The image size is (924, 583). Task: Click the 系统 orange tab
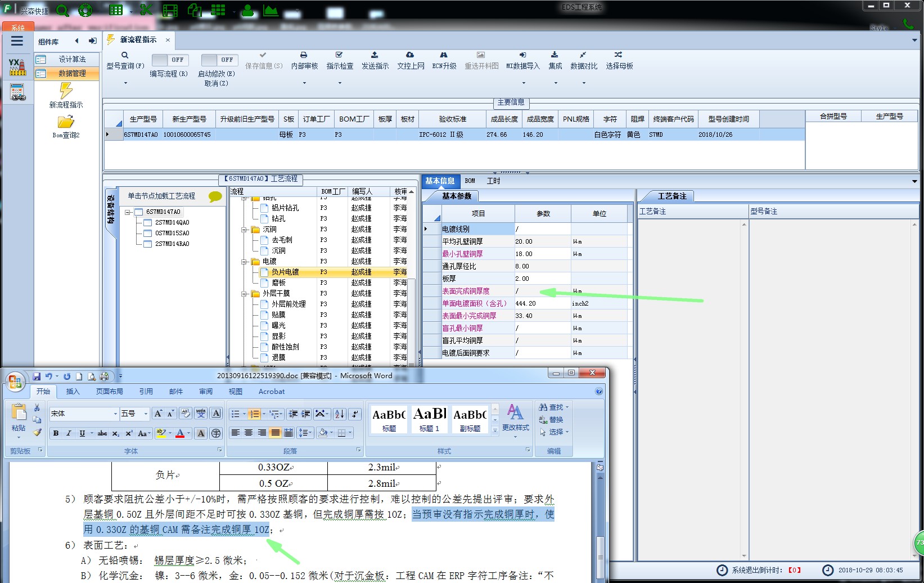pos(18,27)
